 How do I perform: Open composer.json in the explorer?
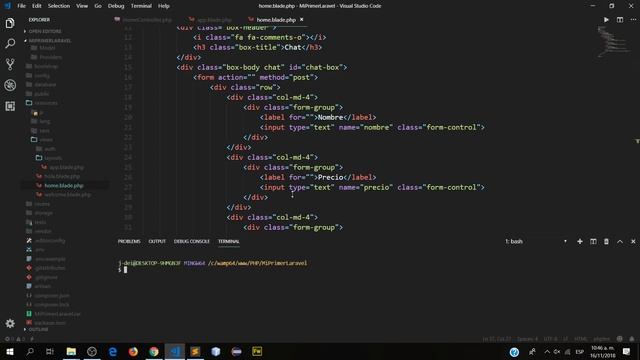52,295
